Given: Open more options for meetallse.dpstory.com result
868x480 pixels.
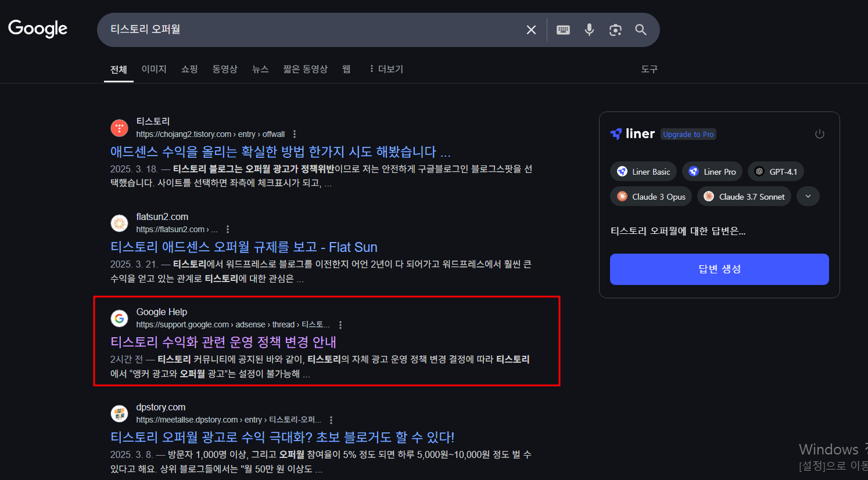Looking at the screenshot, I should click(331, 420).
